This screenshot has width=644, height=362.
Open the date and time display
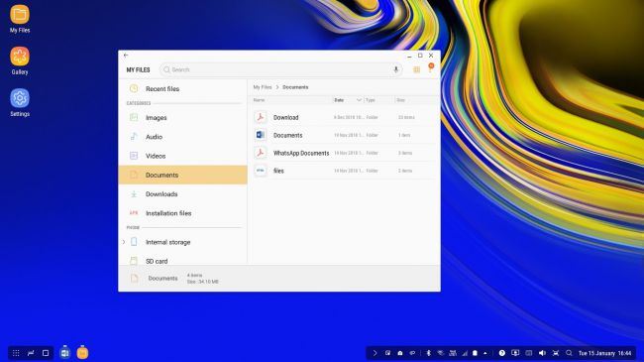[604, 353]
